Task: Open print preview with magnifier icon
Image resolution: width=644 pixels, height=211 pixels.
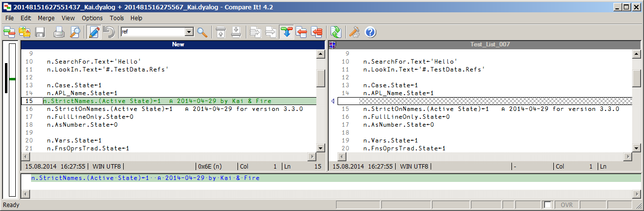Action: [x=74, y=33]
